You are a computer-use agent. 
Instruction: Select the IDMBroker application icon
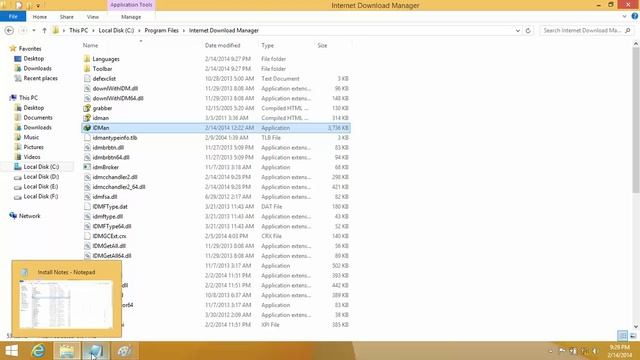pyautogui.click(x=87, y=167)
